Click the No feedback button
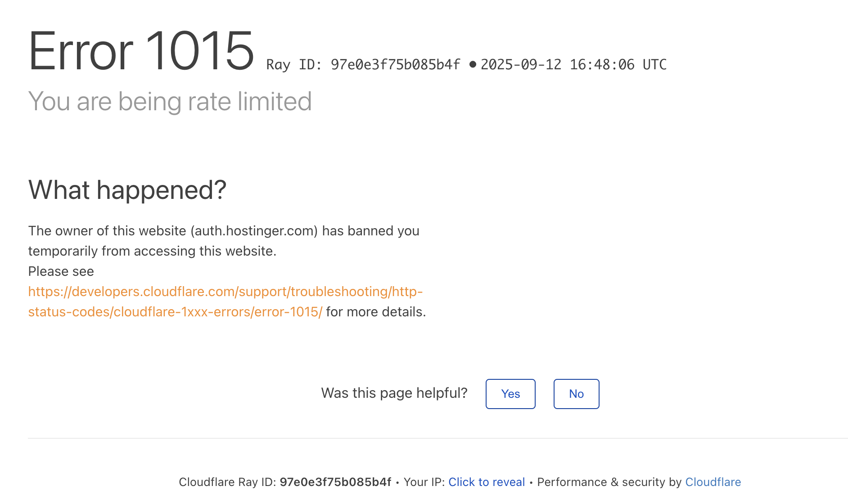 click(x=576, y=394)
